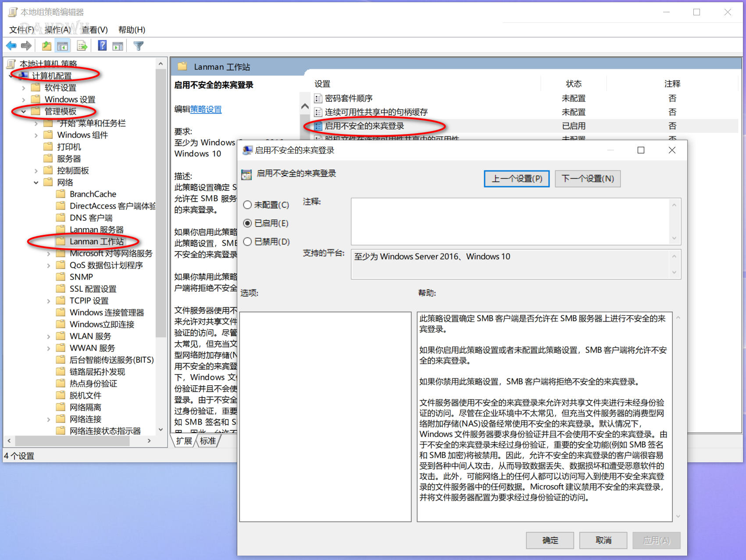Click the Forward arrow toolbar icon
Viewport: 746px width, 560px height.
coord(26,46)
